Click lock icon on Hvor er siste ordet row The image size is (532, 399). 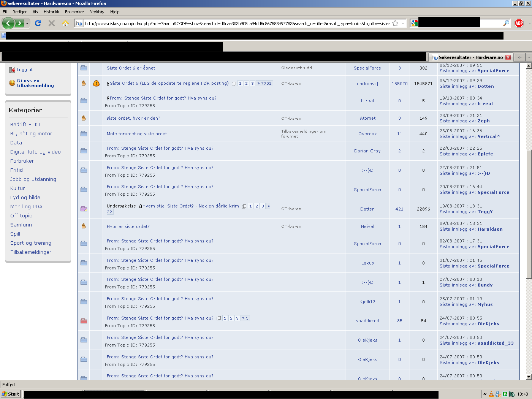[x=84, y=226]
